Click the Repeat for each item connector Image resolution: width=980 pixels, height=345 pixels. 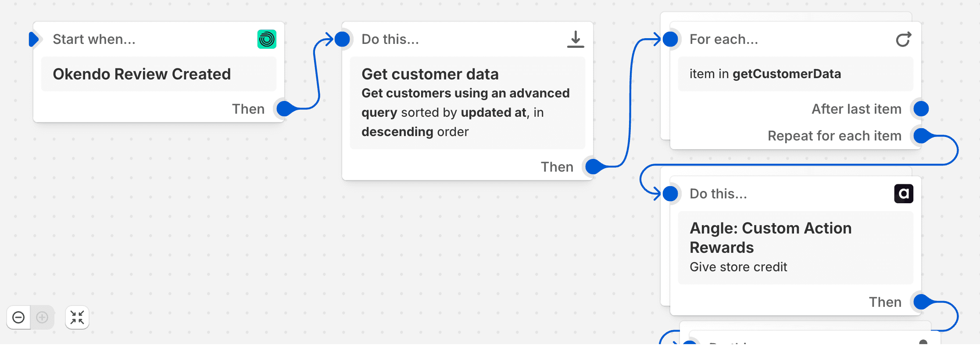[x=921, y=136]
